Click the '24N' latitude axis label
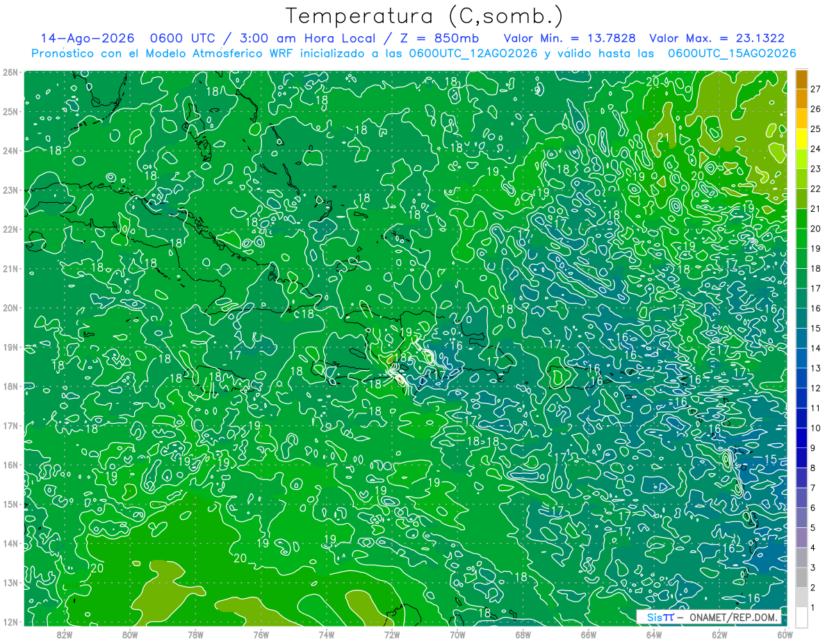 coord(10,151)
